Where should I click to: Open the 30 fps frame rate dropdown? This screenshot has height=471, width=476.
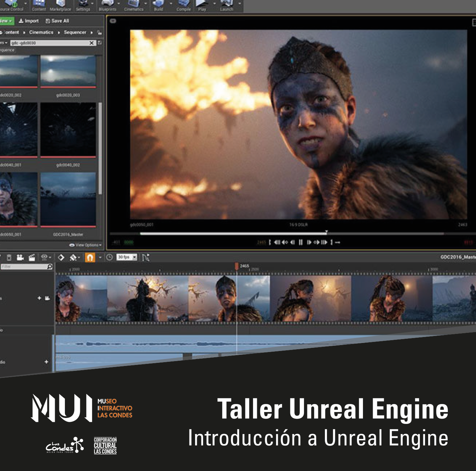coord(126,257)
